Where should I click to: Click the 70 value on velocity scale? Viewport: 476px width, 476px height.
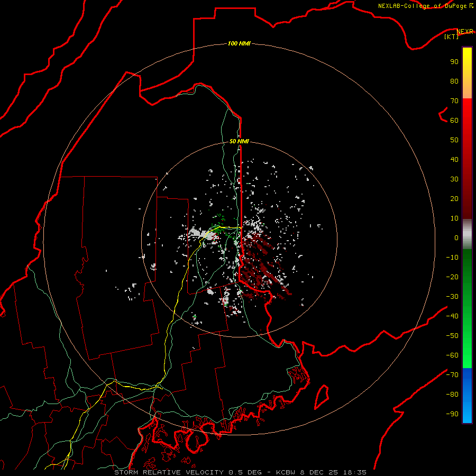tap(454, 101)
